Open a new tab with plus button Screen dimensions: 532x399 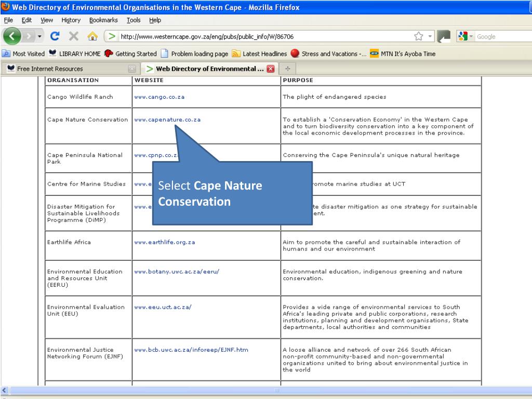288,69
